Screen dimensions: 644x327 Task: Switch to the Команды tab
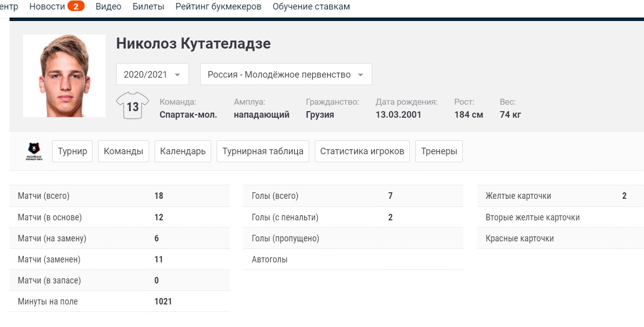[x=123, y=151]
